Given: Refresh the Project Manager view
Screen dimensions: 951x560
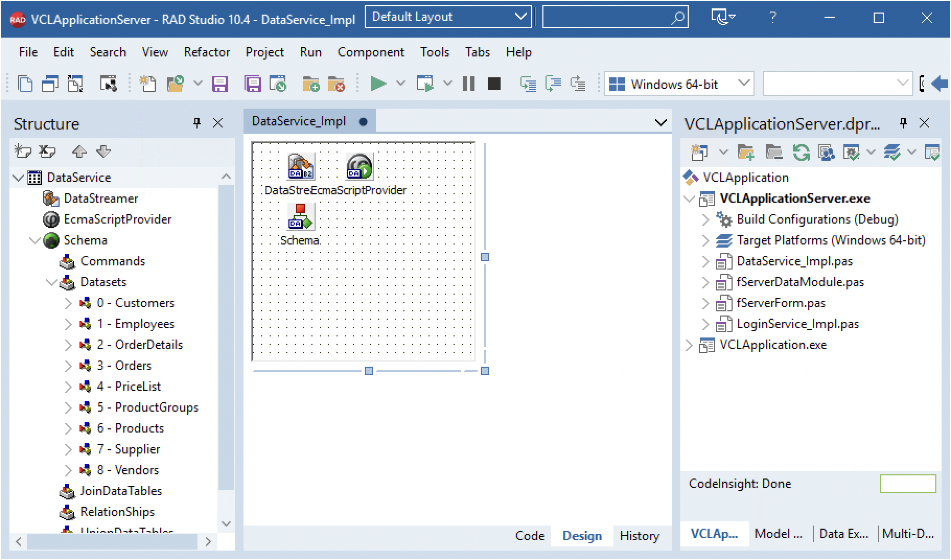Looking at the screenshot, I should pos(801,152).
